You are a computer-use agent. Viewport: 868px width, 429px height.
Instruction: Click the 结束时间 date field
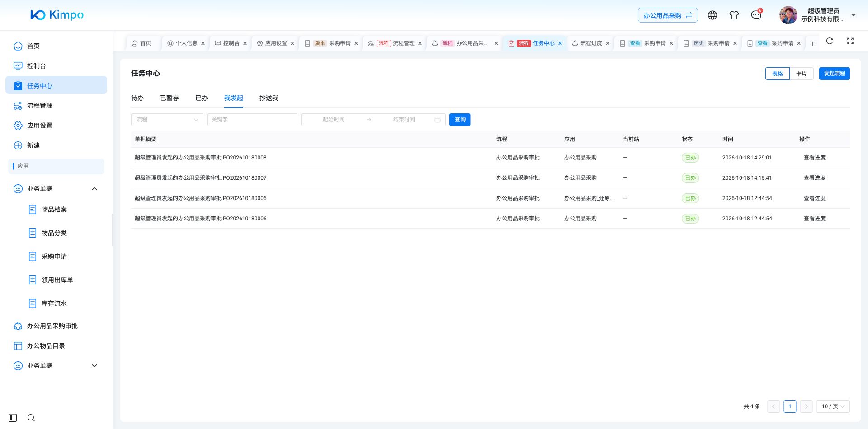[x=404, y=120]
